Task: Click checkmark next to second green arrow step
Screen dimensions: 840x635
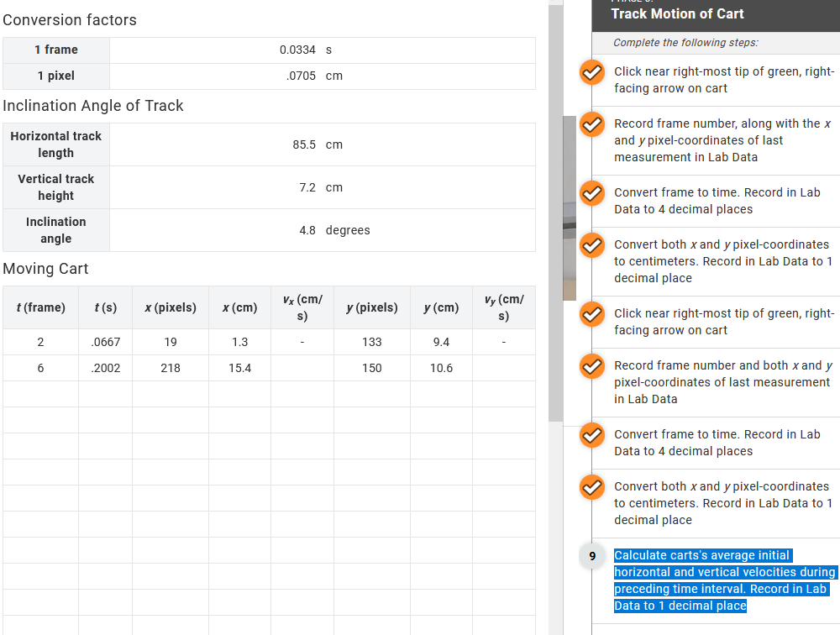Action: click(591, 314)
